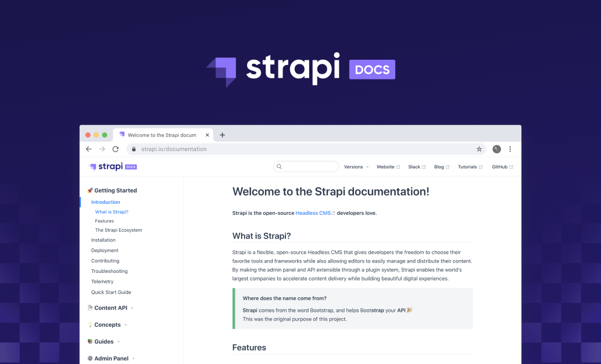Click the user profile avatar icon
The height and width of the screenshot is (364, 601).
click(496, 149)
